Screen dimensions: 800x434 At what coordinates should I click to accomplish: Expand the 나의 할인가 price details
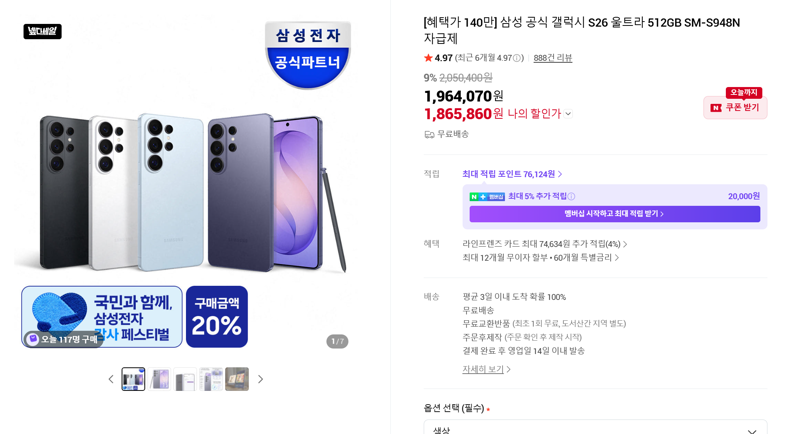pos(568,114)
